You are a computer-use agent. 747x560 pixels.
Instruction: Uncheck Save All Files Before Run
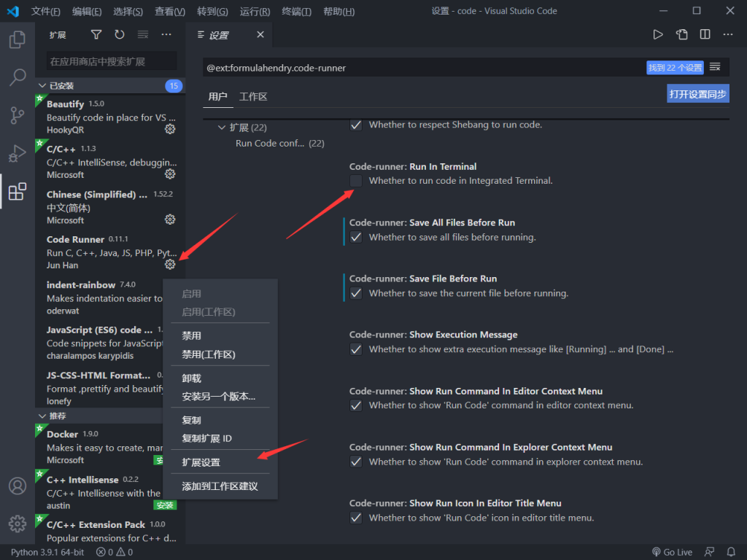tap(356, 237)
